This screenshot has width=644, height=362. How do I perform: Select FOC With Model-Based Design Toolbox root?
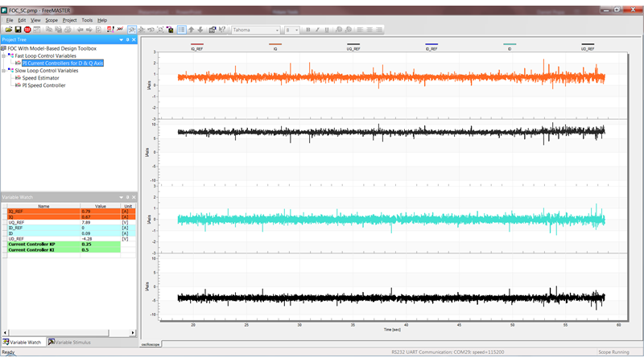pyautogui.click(x=52, y=48)
